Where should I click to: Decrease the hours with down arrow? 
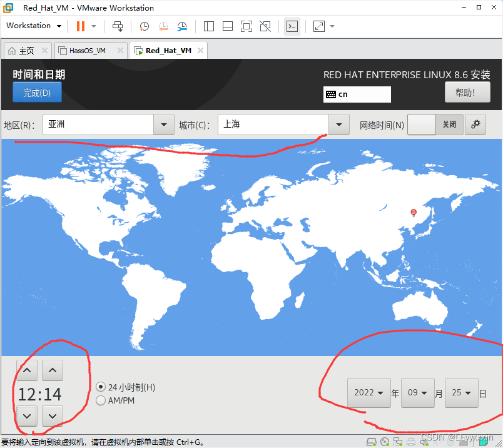pos(27,416)
